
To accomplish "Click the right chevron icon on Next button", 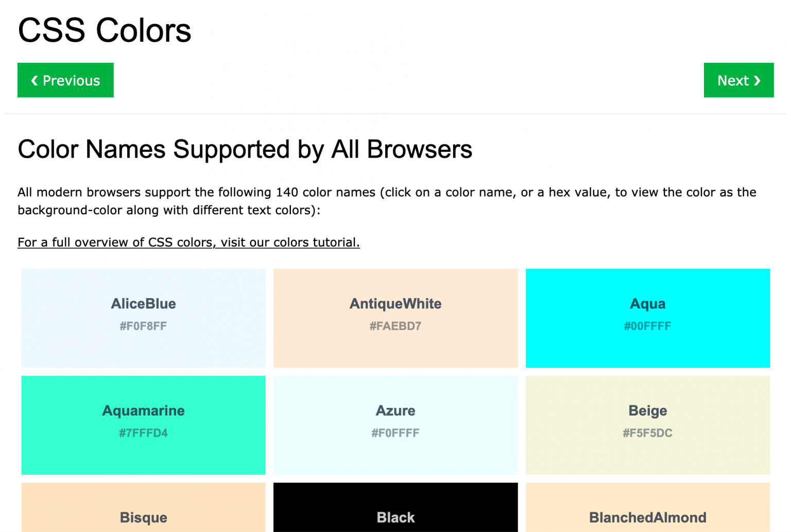I will pyautogui.click(x=757, y=80).
